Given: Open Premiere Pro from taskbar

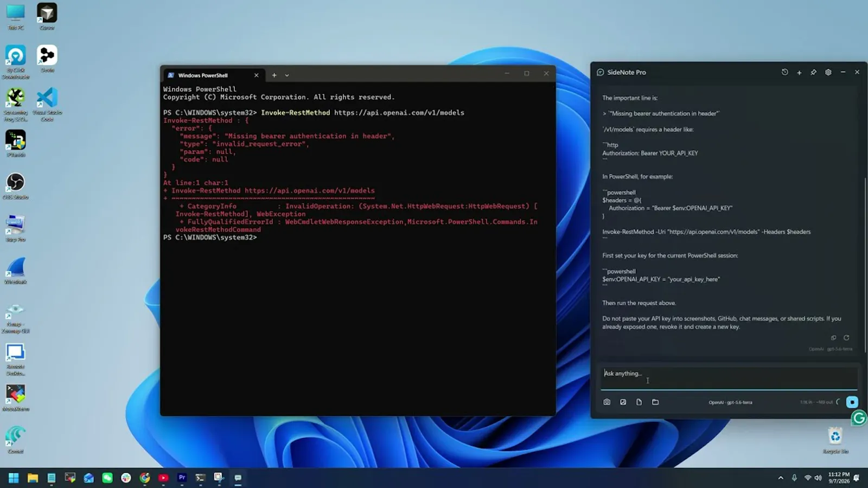Looking at the screenshot, I should click(x=182, y=478).
